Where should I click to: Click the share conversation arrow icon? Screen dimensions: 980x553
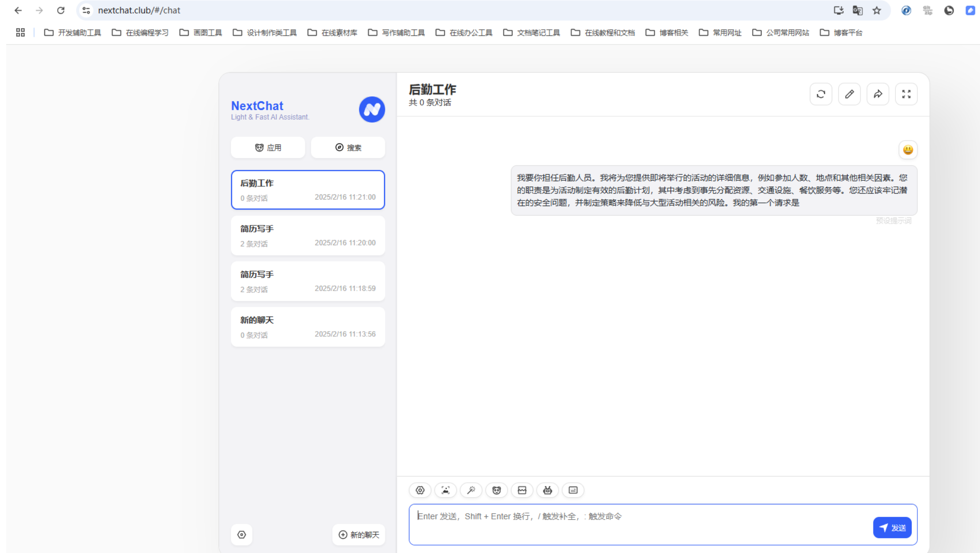coord(878,94)
